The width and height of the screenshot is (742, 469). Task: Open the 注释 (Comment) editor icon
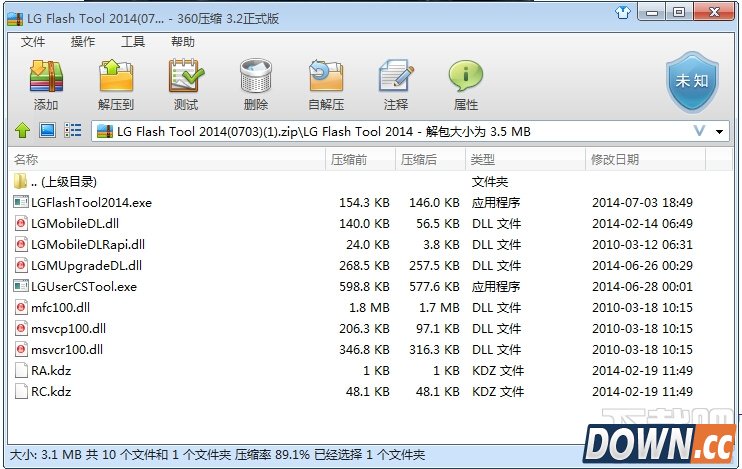(x=396, y=76)
